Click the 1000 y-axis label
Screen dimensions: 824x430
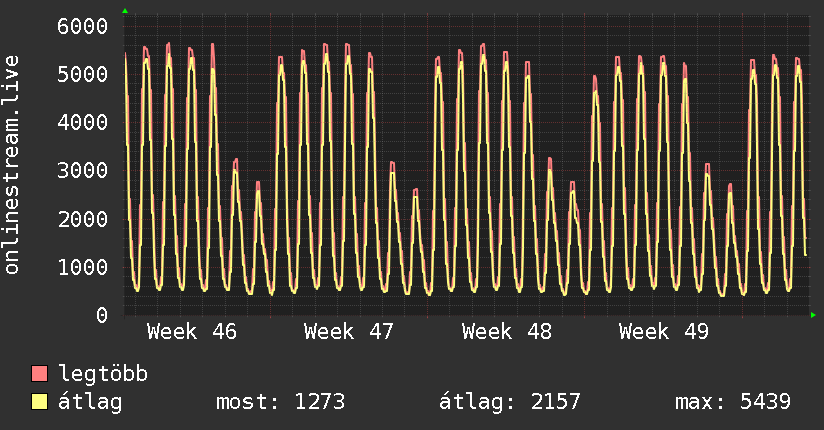point(81,267)
